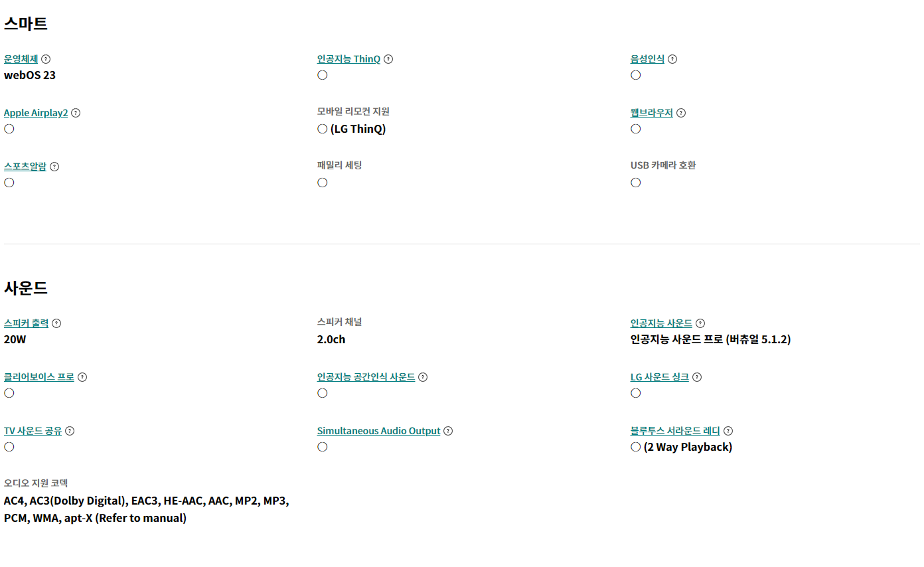Open the Apple Airplay2 link

pos(36,113)
